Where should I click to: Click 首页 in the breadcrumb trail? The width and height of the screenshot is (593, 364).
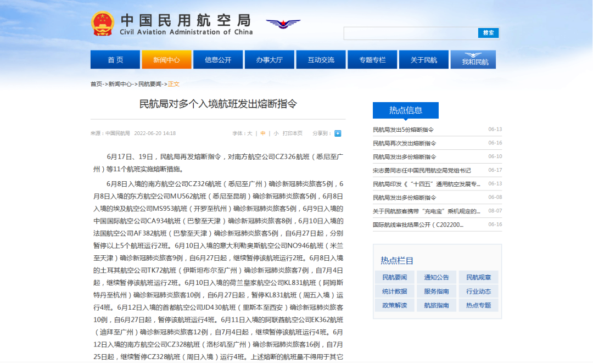(95, 84)
